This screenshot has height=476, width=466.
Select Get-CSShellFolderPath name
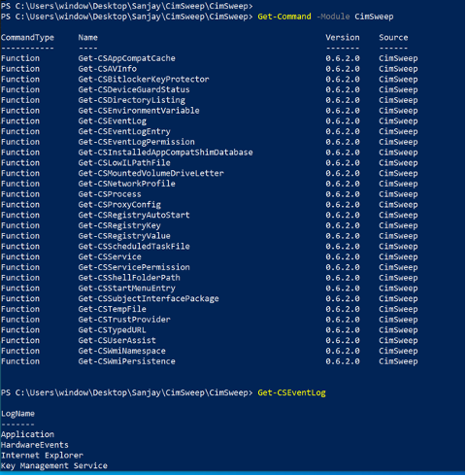[x=129, y=278]
